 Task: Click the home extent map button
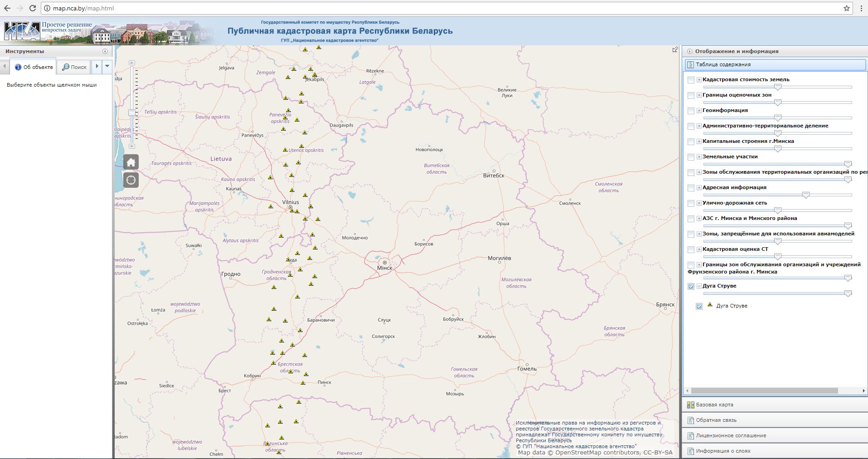131,162
